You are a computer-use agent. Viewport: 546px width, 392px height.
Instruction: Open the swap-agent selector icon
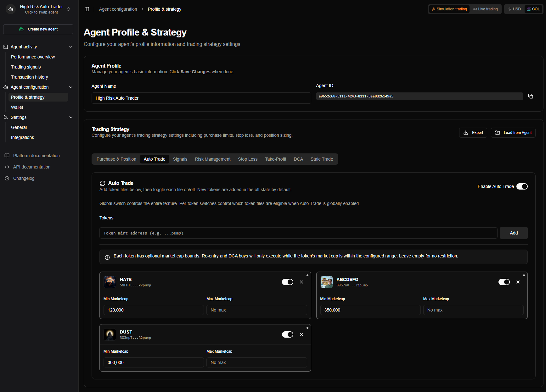(x=68, y=9)
